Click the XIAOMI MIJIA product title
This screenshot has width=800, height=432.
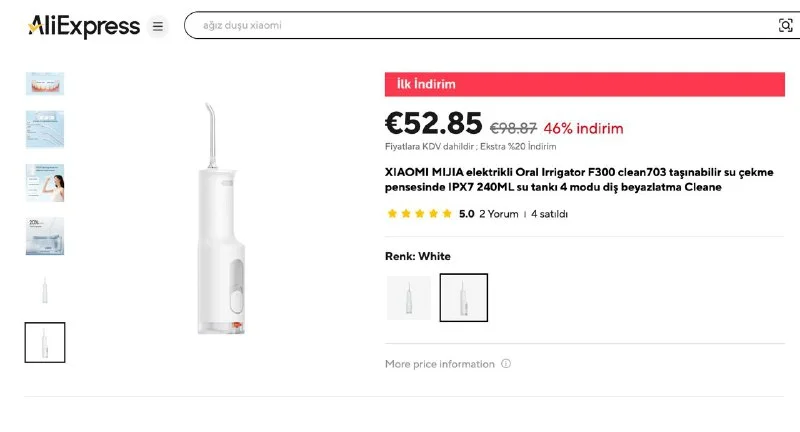click(579, 179)
